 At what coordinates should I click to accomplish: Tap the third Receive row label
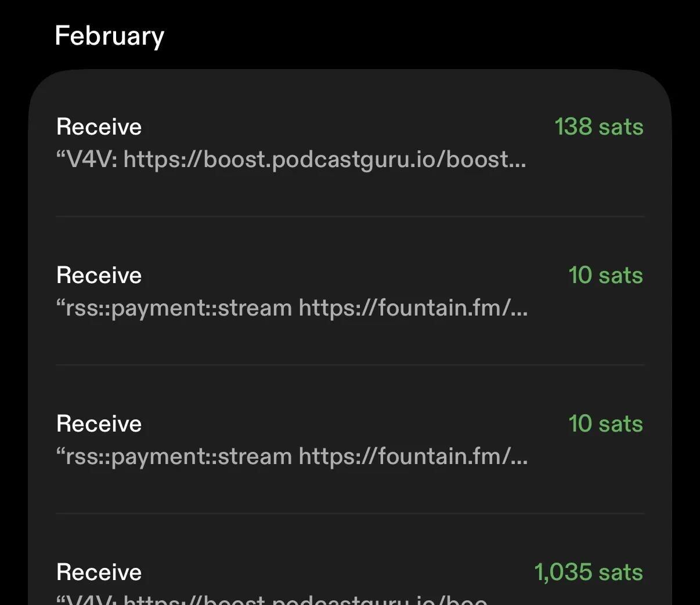point(99,424)
